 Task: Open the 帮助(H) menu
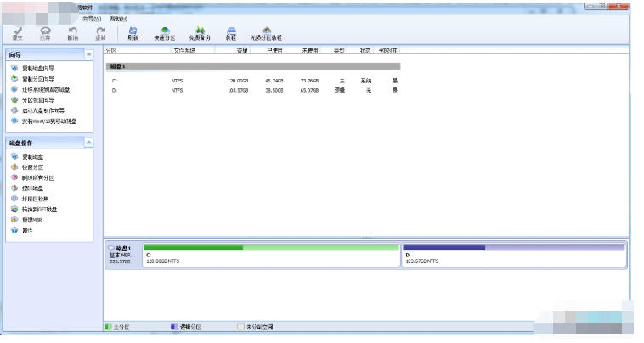point(121,18)
